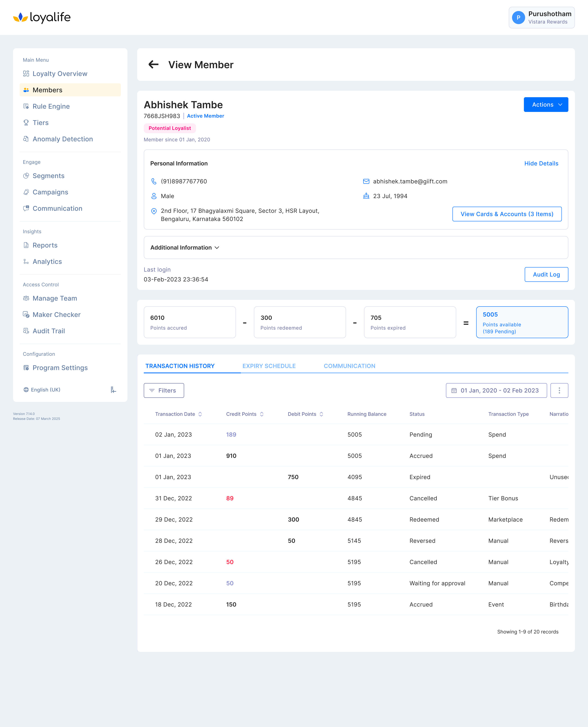Click the View Cards & Accounts button
588x727 pixels.
[x=507, y=214]
